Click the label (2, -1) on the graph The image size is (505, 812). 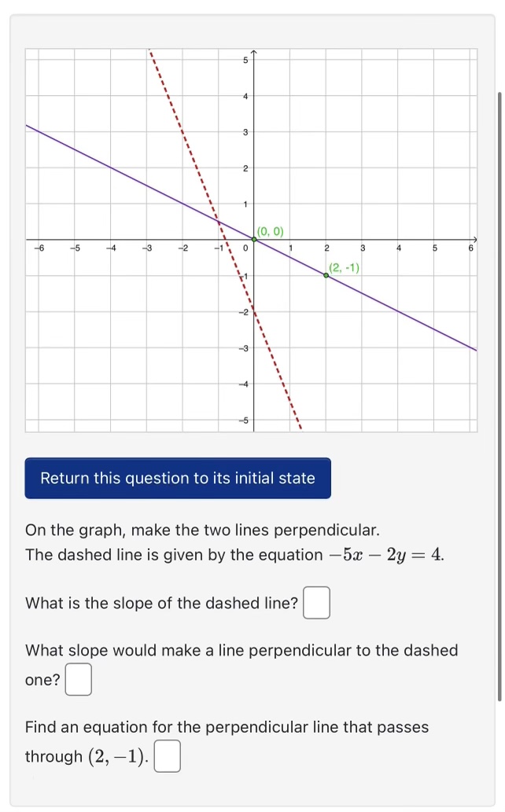(x=345, y=267)
